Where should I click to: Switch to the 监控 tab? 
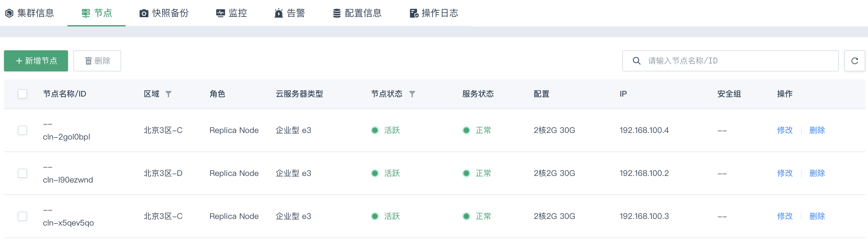232,13
